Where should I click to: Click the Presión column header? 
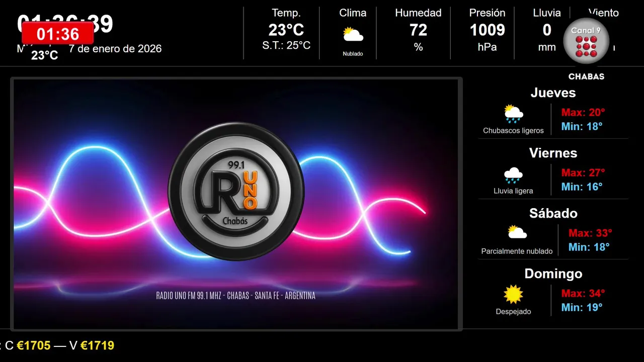point(487,13)
